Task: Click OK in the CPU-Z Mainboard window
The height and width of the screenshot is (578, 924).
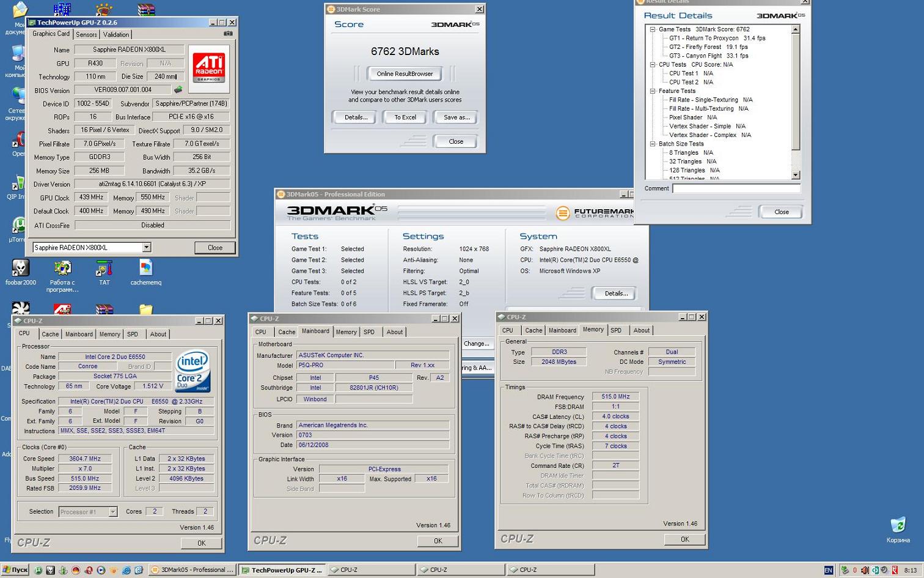Action: pyautogui.click(x=438, y=541)
